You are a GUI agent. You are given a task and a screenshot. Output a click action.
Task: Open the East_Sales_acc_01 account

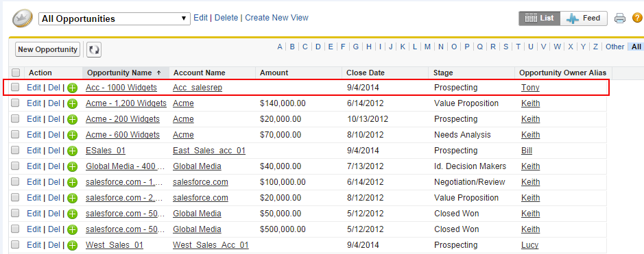coord(209,151)
